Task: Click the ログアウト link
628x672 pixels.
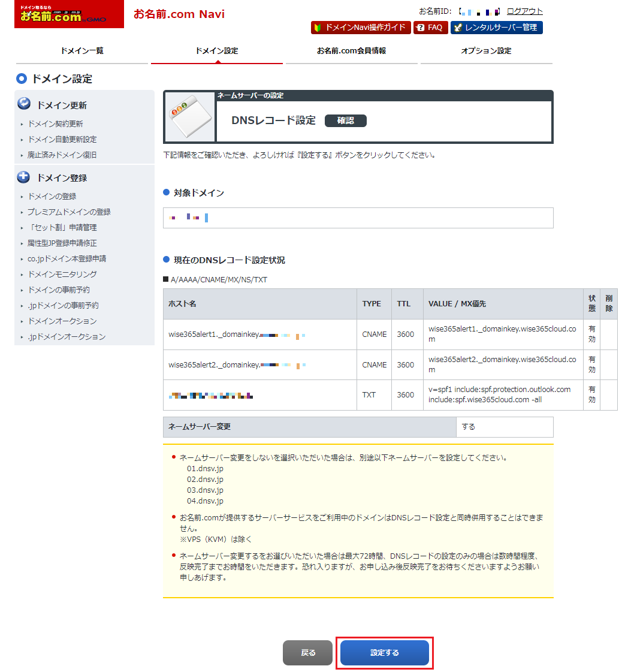Action: pyautogui.click(x=524, y=11)
